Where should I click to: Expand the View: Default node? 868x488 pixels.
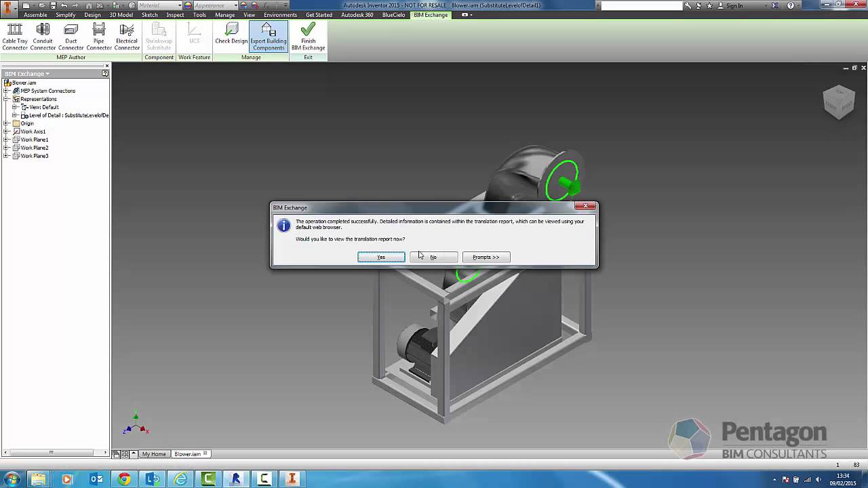15,107
